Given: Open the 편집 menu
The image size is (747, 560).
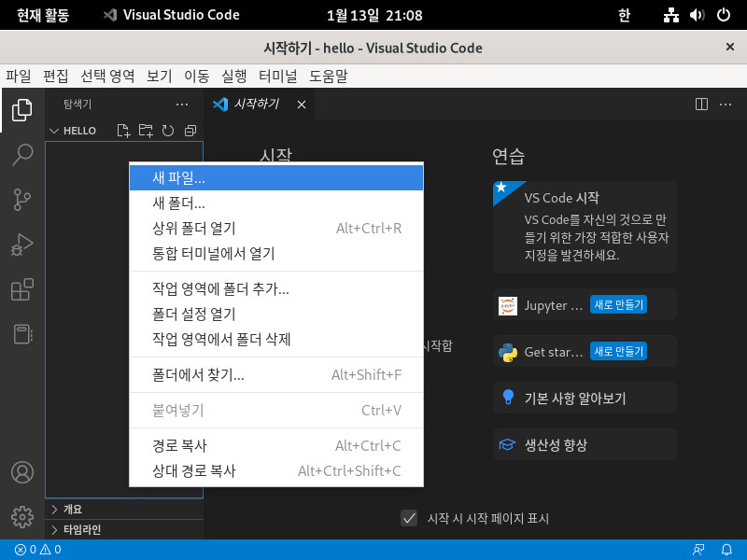Looking at the screenshot, I should click(56, 76).
